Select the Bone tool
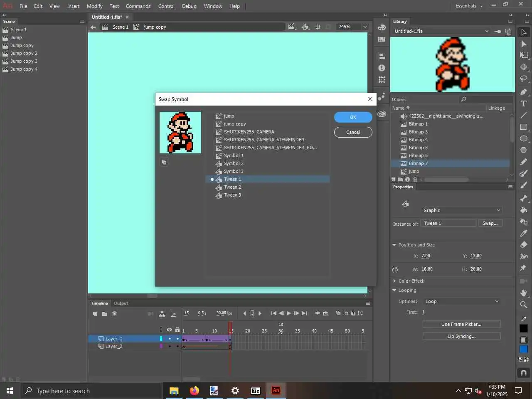 (524, 198)
